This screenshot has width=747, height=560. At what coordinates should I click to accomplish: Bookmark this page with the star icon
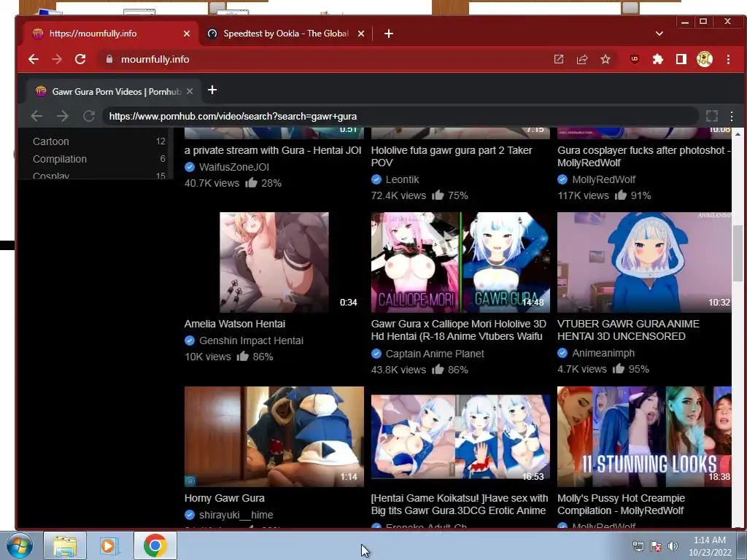click(x=605, y=59)
